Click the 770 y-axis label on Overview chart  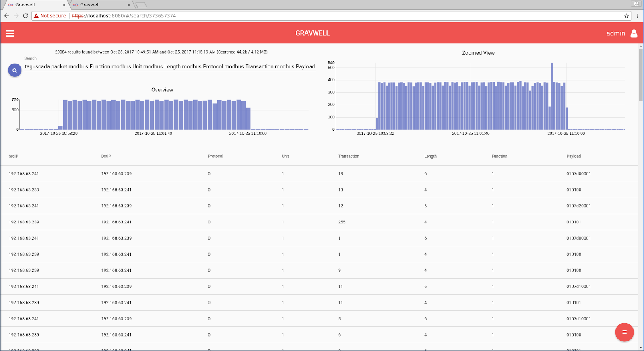[x=15, y=99]
